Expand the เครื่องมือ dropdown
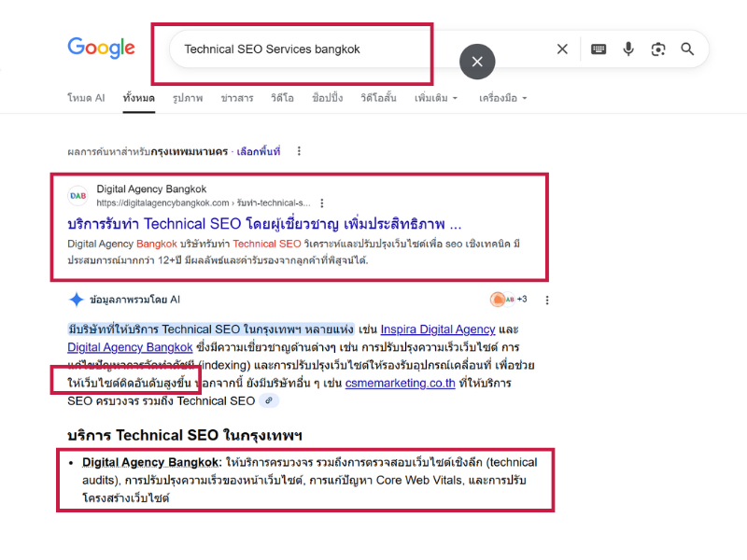The width and height of the screenshot is (747, 560). click(x=502, y=98)
